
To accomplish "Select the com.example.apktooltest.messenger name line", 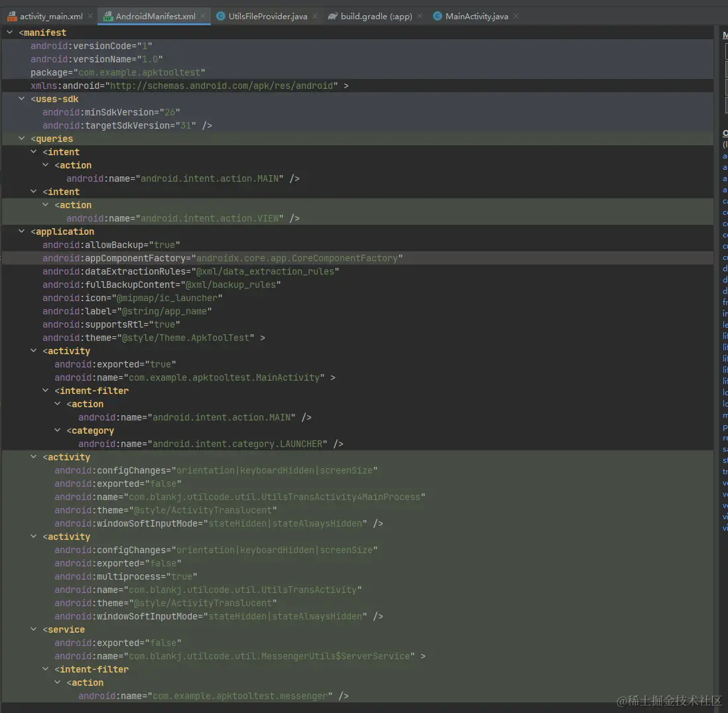I will coord(213,696).
